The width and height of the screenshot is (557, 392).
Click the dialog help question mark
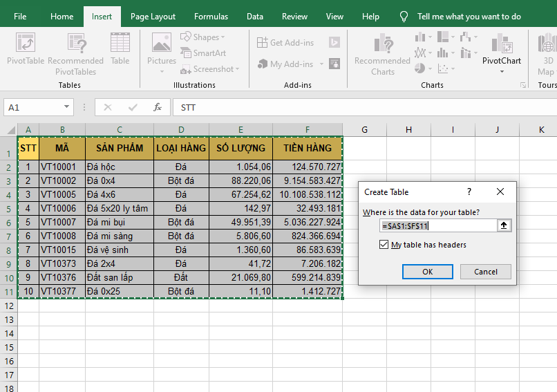tap(469, 192)
